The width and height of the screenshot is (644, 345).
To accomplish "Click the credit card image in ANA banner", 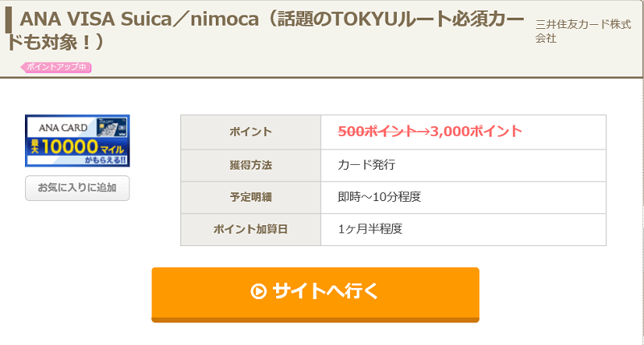I will (x=111, y=127).
